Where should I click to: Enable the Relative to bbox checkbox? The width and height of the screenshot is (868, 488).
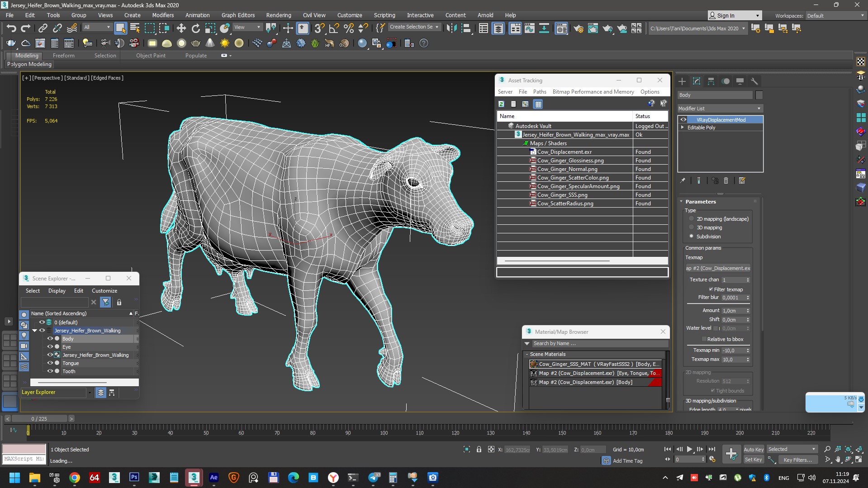point(704,339)
